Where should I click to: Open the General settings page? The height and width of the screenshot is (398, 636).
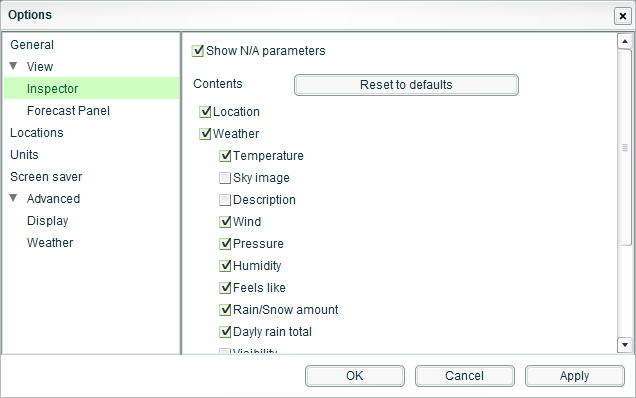click(32, 45)
